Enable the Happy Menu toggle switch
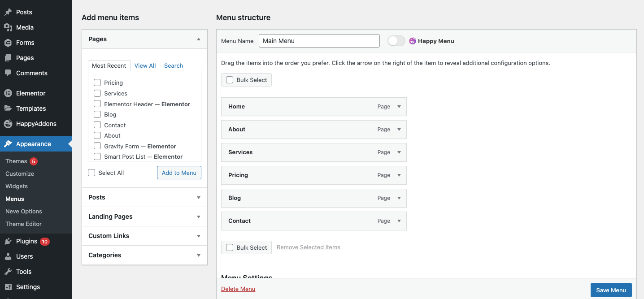The image size is (644, 299). (396, 41)
